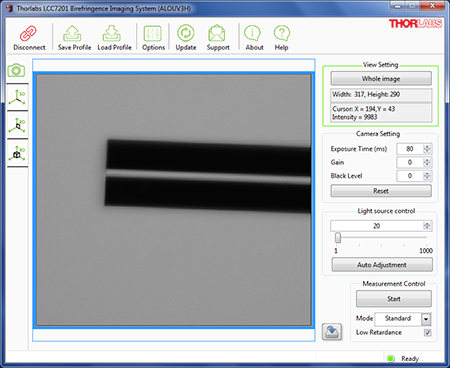The width and height of the screenshot is (450, 368).
Task: Click the Exposure Time value field
Action: tap(410, 149)
